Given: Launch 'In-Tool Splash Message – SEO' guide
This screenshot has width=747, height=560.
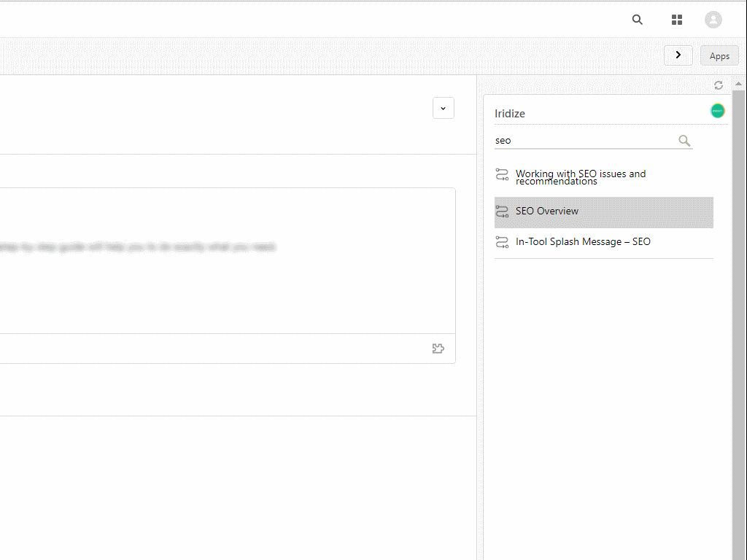Looking at the screenshot, I should (583, 242).
